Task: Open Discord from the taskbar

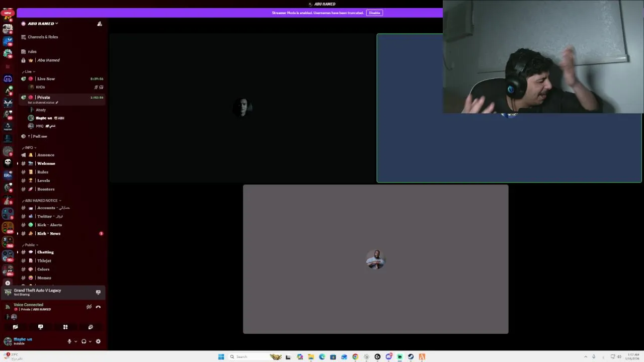Action: (x=388, y=357)
